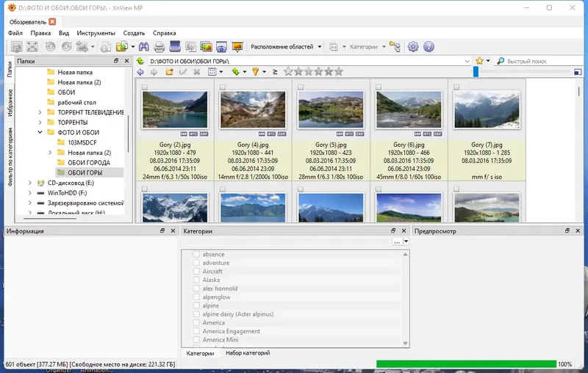Screen dimensions: 588x373
Task: Tick the 'Alaska' category checkbox
Action: pyautogui.click(x=196, y=280)
